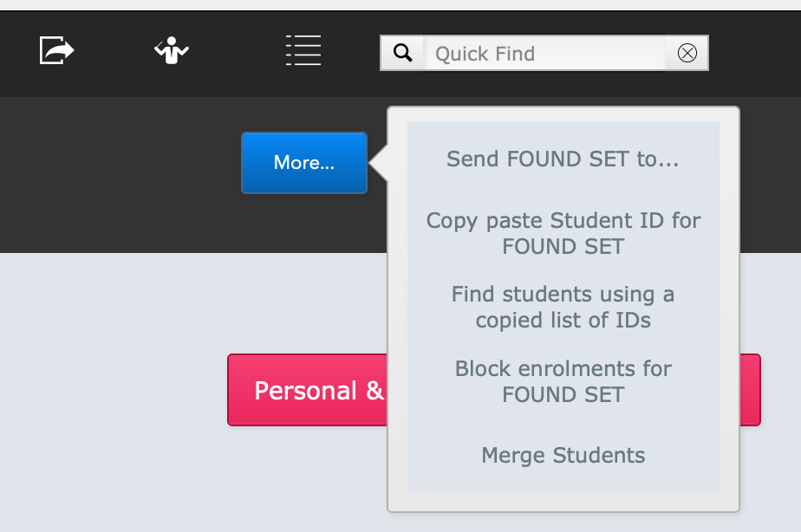This screenshot has width=801, height=532.
Task: Choose Send FOUND SET to... from the menu
Action: click(x=563, y=159)
